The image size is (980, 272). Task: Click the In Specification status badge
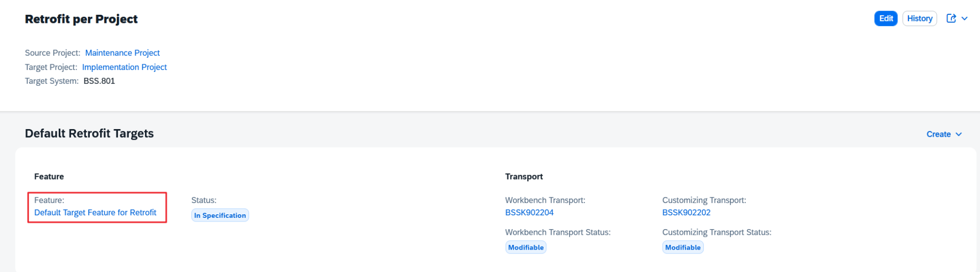(x=220, y=215)
